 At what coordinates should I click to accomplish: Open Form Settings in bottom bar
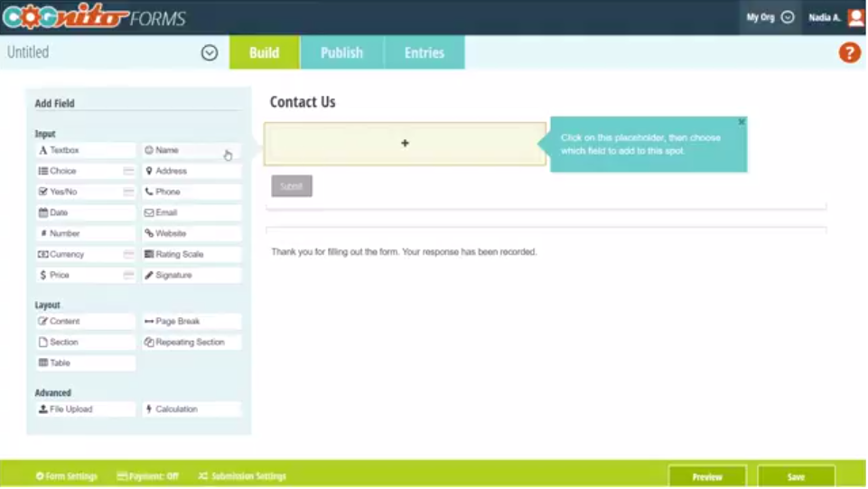[67, 476]
